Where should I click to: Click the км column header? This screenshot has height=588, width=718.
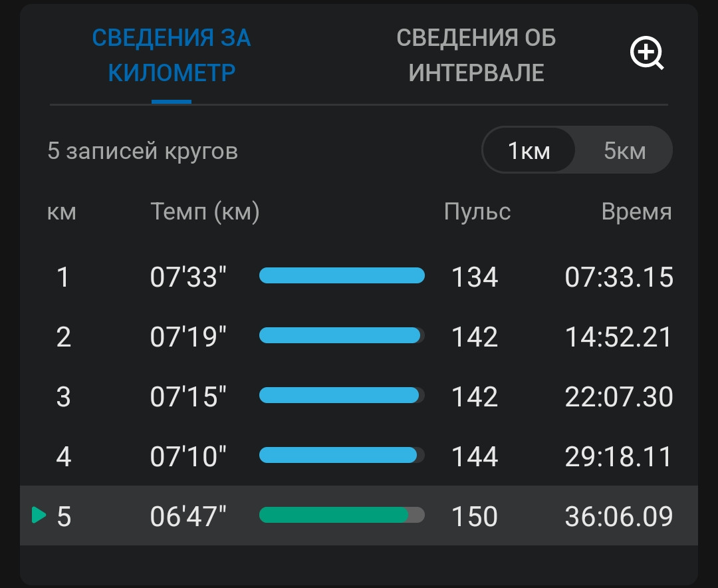pos(62,212)
